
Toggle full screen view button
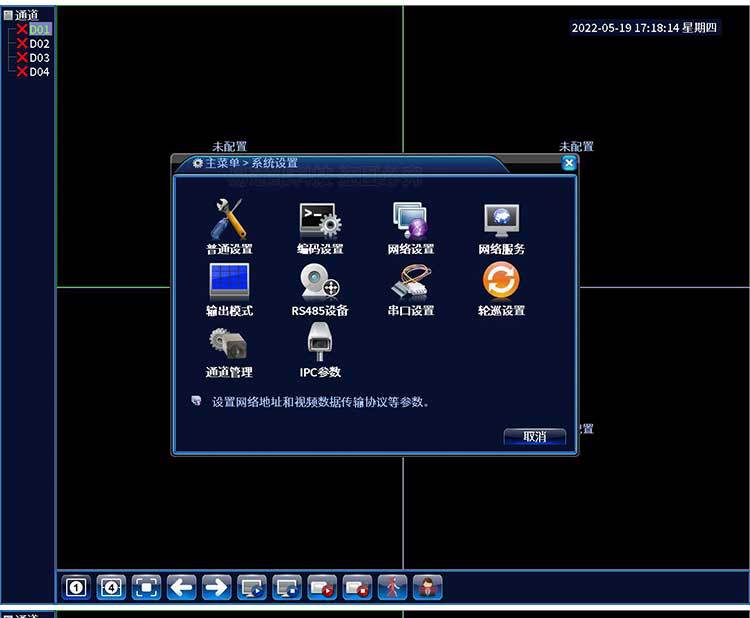click(x=146, y=587)
